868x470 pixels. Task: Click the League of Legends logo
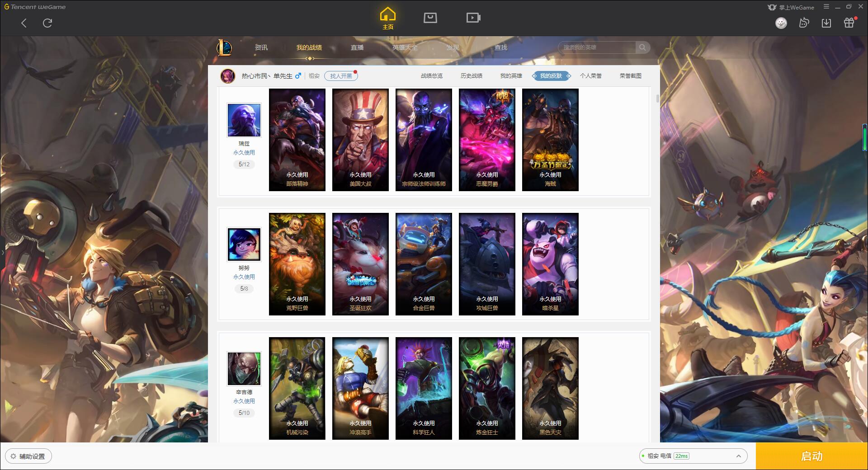pos(224,47)
